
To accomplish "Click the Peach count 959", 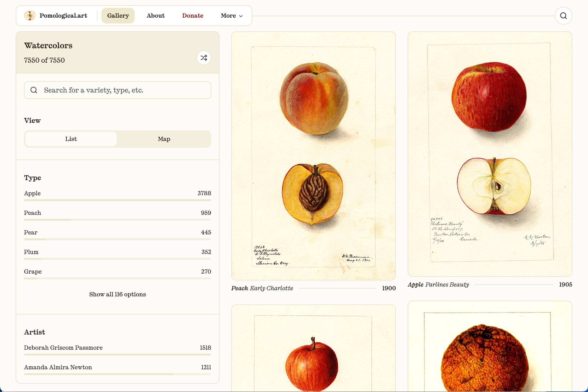I will tap(206, 213).
